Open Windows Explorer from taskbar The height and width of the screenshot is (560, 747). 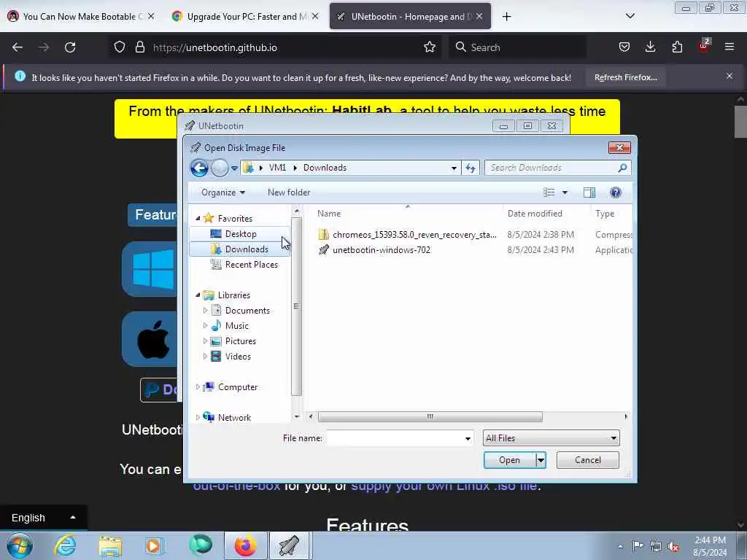pyautogui.click(x=110, y=545)
